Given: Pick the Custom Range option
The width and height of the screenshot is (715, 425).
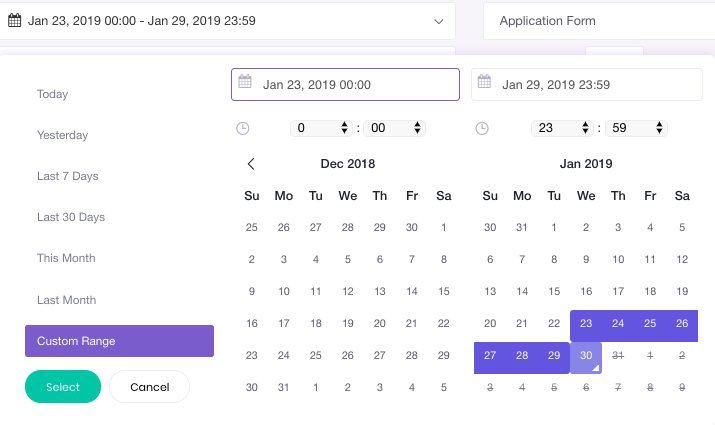Looking at the screenshot, I should pos(119,341).
